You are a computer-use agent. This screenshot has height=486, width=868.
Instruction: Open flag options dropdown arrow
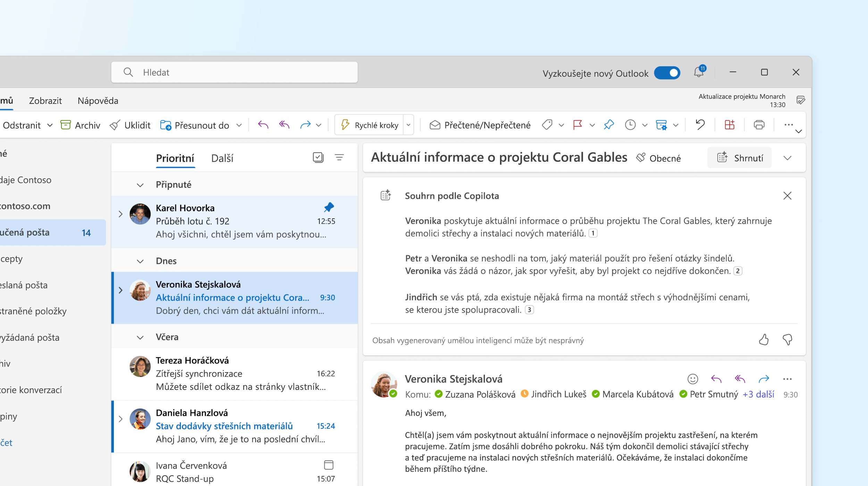(592, 125)
